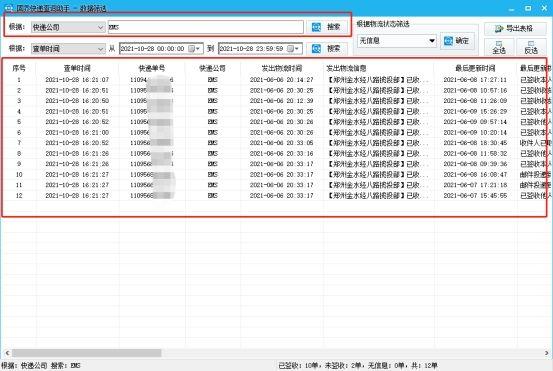Click 全选 select all button

(x=499, y=47)
